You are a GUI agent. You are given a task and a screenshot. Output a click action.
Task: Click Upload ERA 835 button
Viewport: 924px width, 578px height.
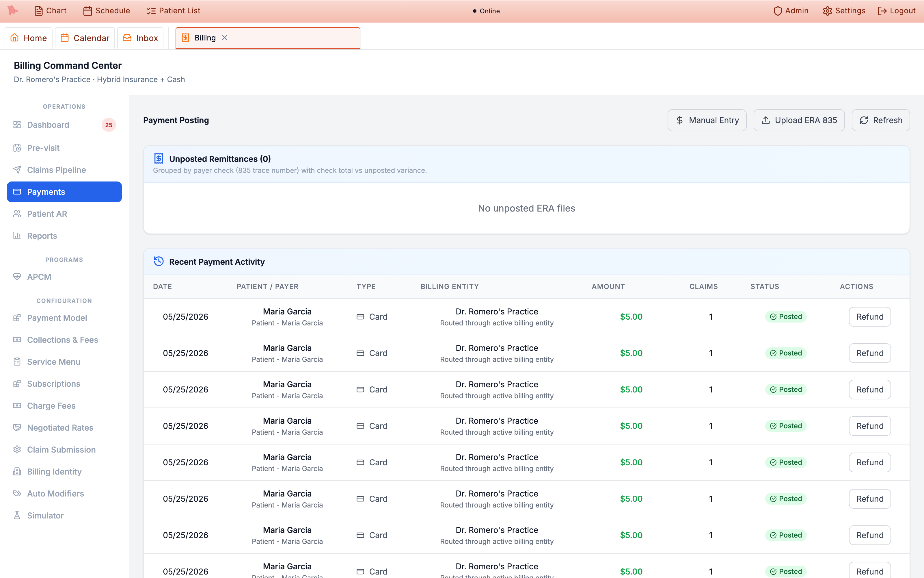[x=799, y=121]
